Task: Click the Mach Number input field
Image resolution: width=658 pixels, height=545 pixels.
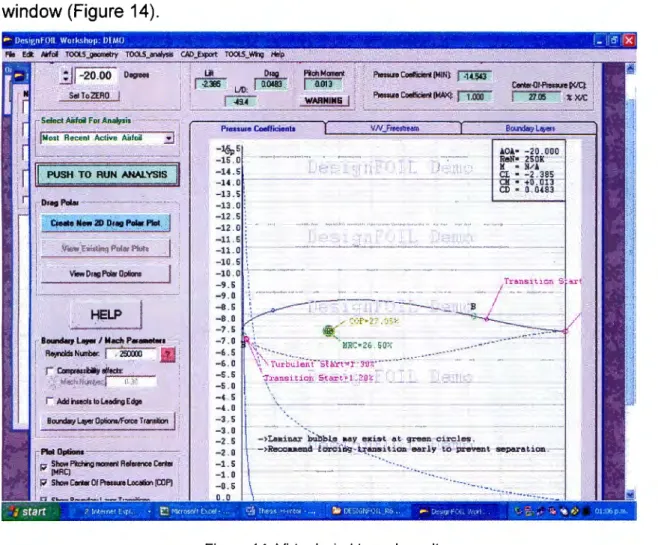Action: click(x=131, y=382)
